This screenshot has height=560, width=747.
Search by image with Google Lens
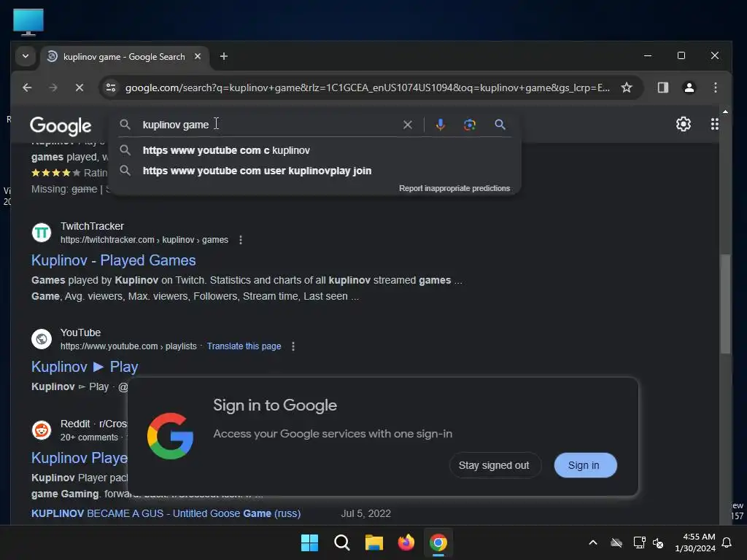(470, 125)
